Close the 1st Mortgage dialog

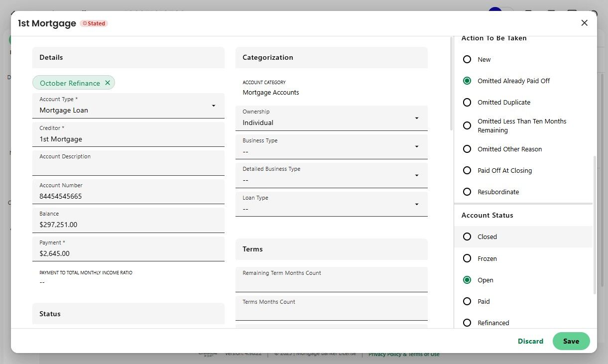coord(585,23)
